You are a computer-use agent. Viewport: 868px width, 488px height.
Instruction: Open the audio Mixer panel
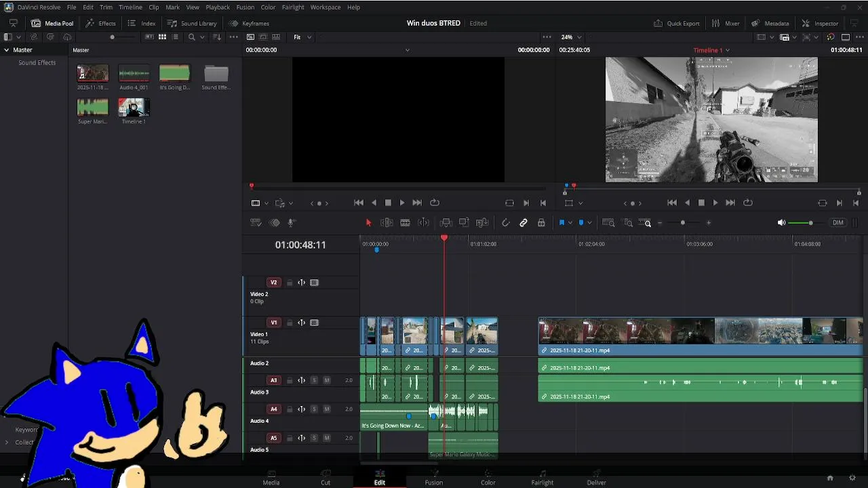click(x=726, y=23)
